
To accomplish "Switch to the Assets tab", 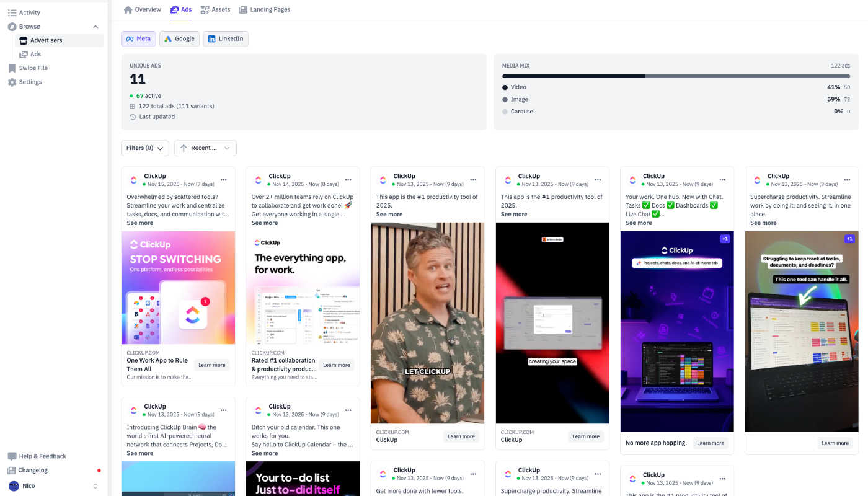I will [215, 9].
